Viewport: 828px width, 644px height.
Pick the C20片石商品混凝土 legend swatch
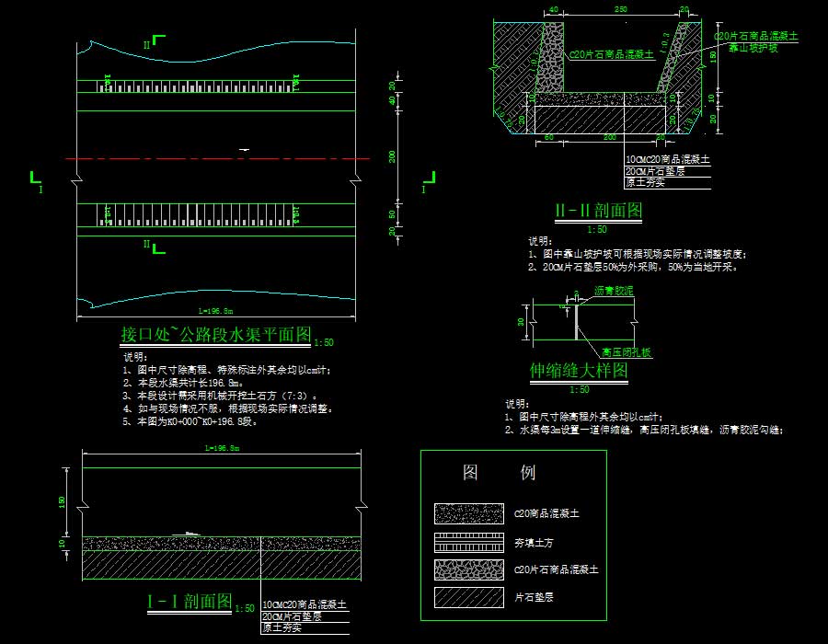coord(468,569)
